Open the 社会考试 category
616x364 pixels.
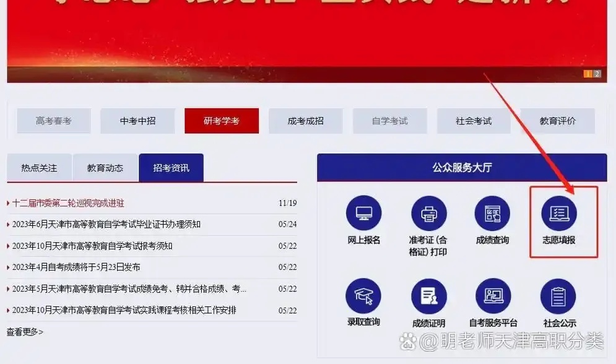tap(474, 121)
